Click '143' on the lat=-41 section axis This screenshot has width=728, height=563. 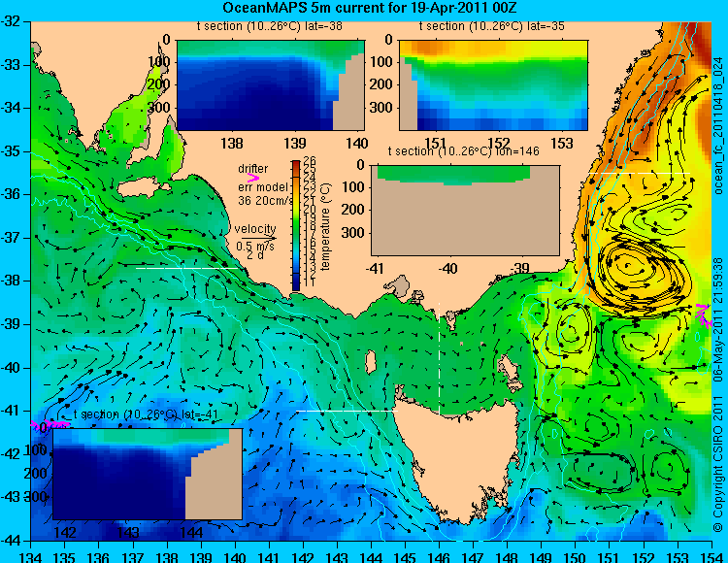(128, 532)
